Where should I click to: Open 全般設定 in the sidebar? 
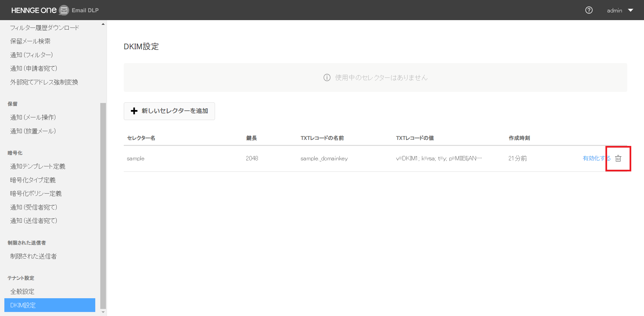pos(22,292)
